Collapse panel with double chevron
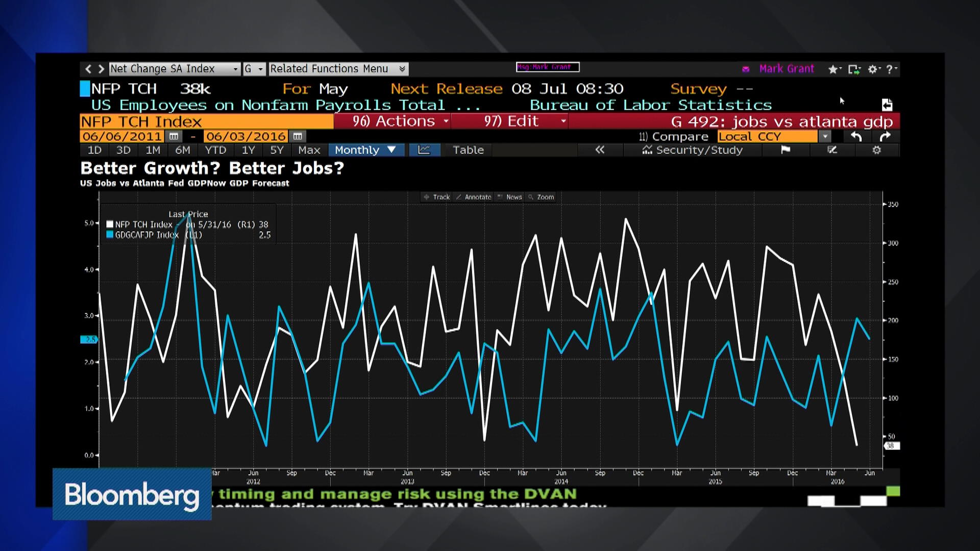This screenshot has width=980, height=551. 600,150
